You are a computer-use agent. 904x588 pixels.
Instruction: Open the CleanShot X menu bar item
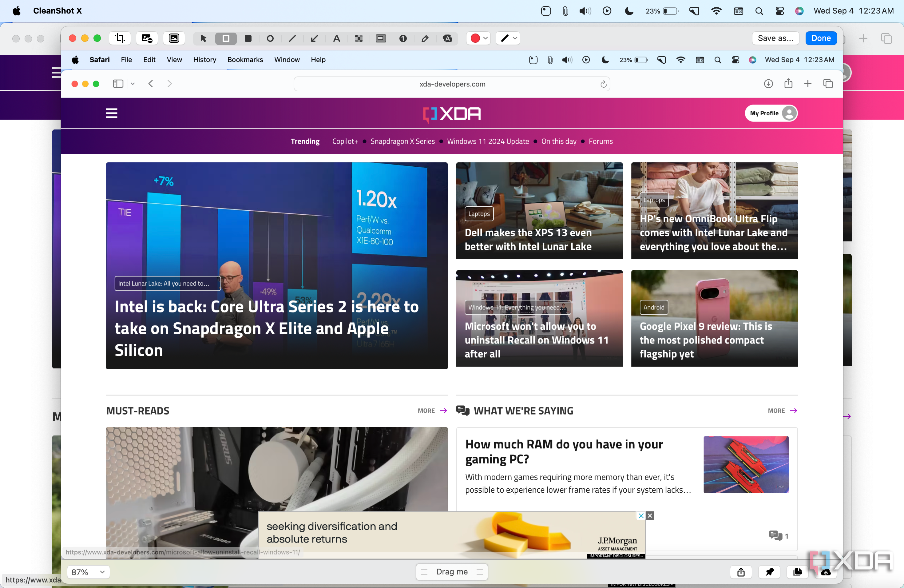point(57,11)
